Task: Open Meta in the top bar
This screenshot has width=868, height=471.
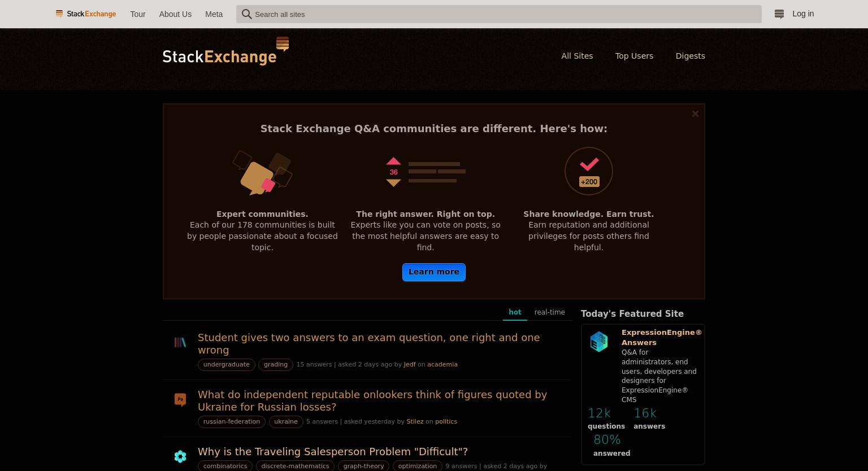Action: [x=214, y=14]
